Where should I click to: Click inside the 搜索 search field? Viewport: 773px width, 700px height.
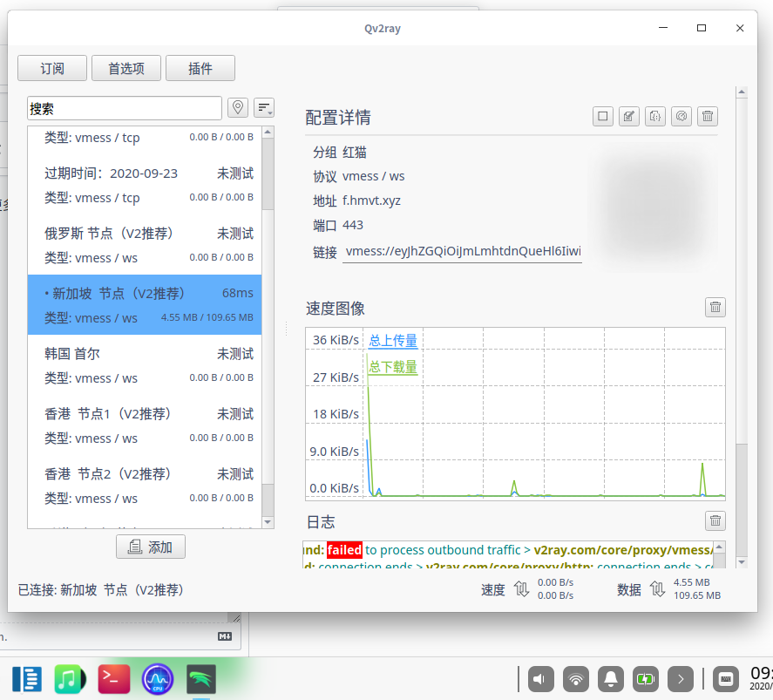(x=124, y=107)
